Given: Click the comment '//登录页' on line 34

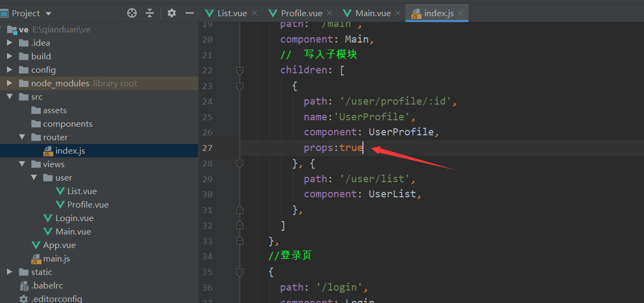Looking at the screenshot, I should 290,256.
